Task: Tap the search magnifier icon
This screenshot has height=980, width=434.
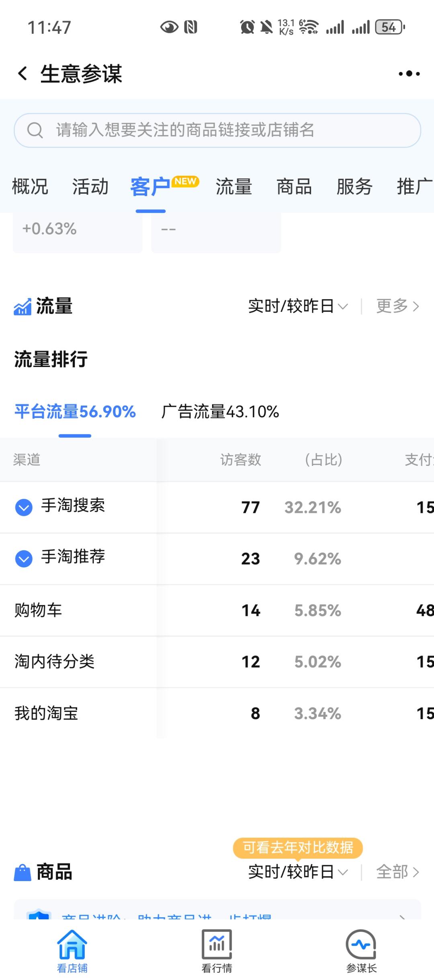Action: (x=35, y=130)
